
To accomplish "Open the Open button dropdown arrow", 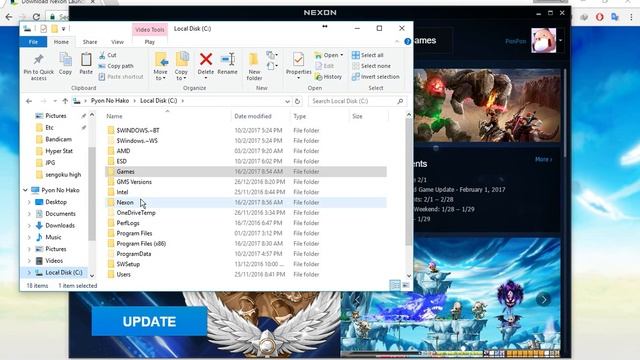I will pyautogui.click(x=342, y=55).
